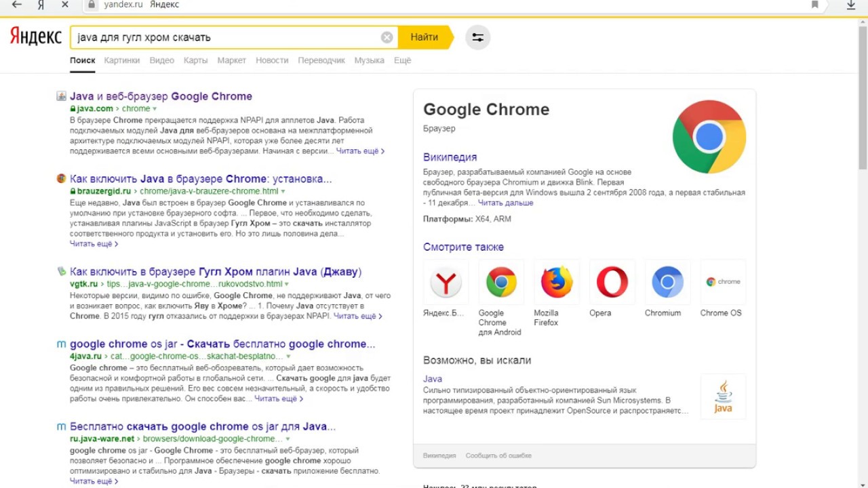Click the java.com green URL

click(x=94, y=108)
